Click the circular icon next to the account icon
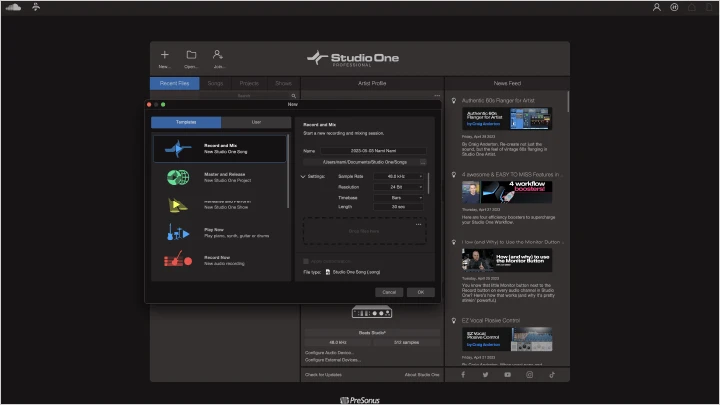 674,7
